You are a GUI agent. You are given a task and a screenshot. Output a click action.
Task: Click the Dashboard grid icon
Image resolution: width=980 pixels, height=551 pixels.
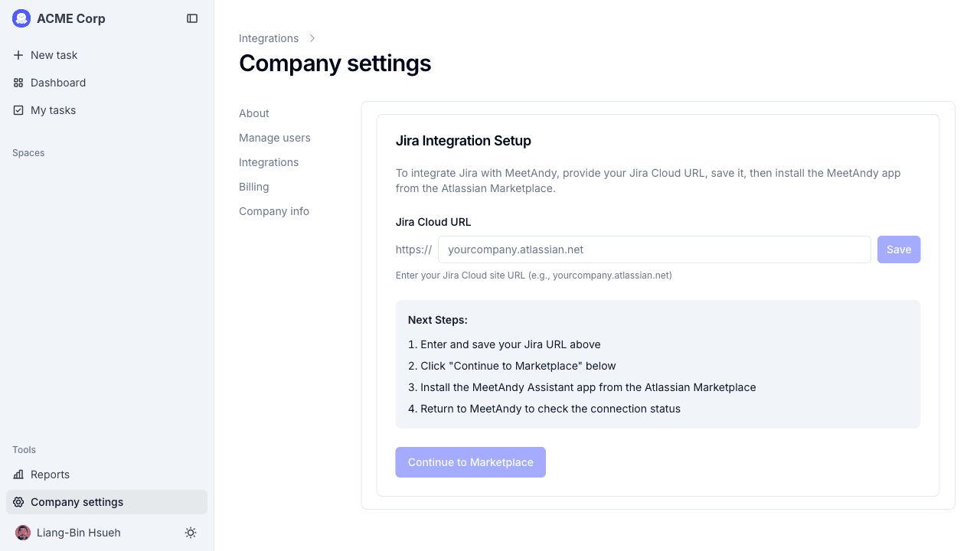[18, 83]
